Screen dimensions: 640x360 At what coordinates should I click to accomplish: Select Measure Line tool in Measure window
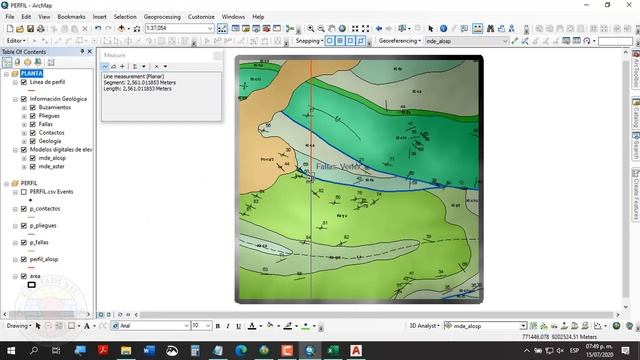(105, 66)
